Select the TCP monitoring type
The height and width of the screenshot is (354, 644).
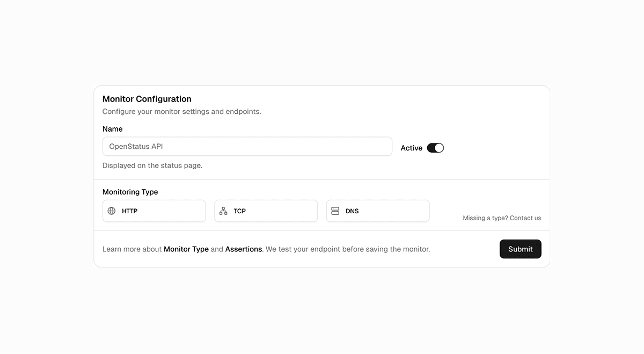(266, 211)
